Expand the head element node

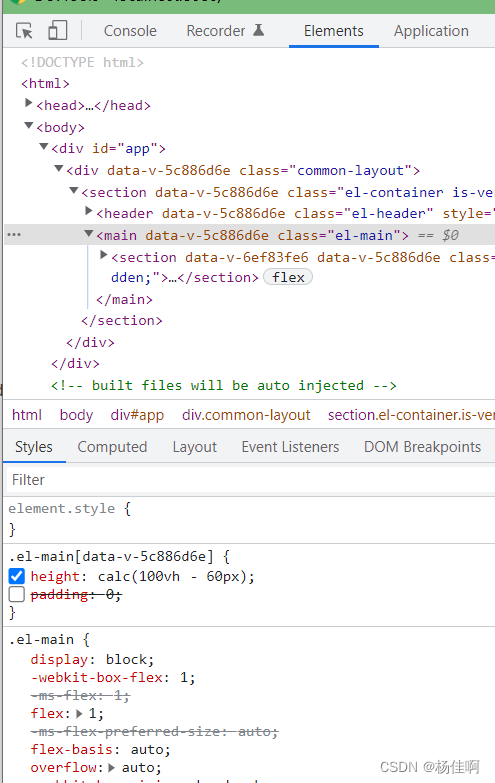coord(28,103)
